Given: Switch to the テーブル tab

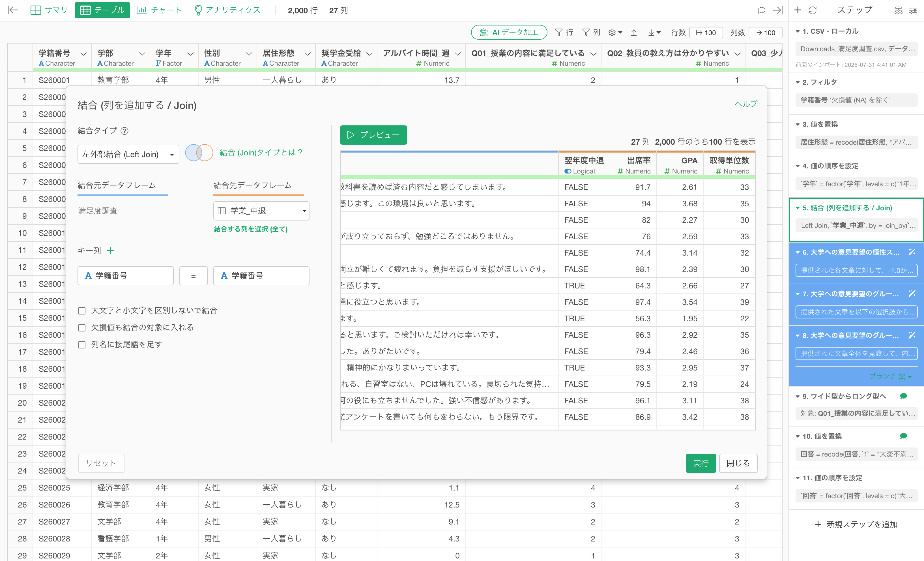Looking at the screenshot, I should (102, 10).
